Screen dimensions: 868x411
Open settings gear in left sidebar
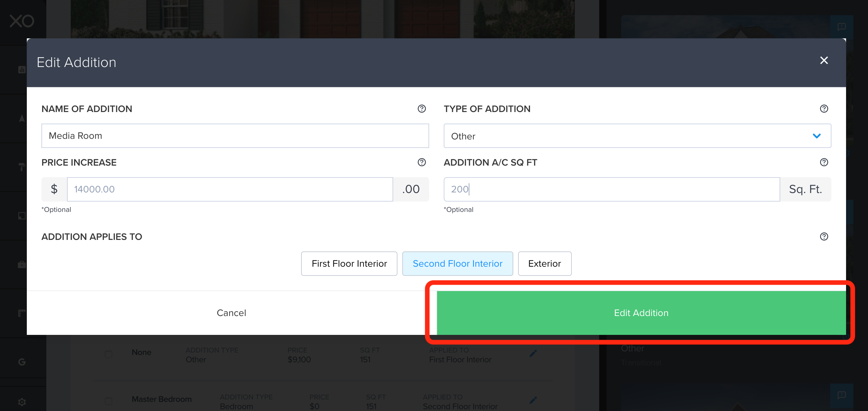[22, 402]
